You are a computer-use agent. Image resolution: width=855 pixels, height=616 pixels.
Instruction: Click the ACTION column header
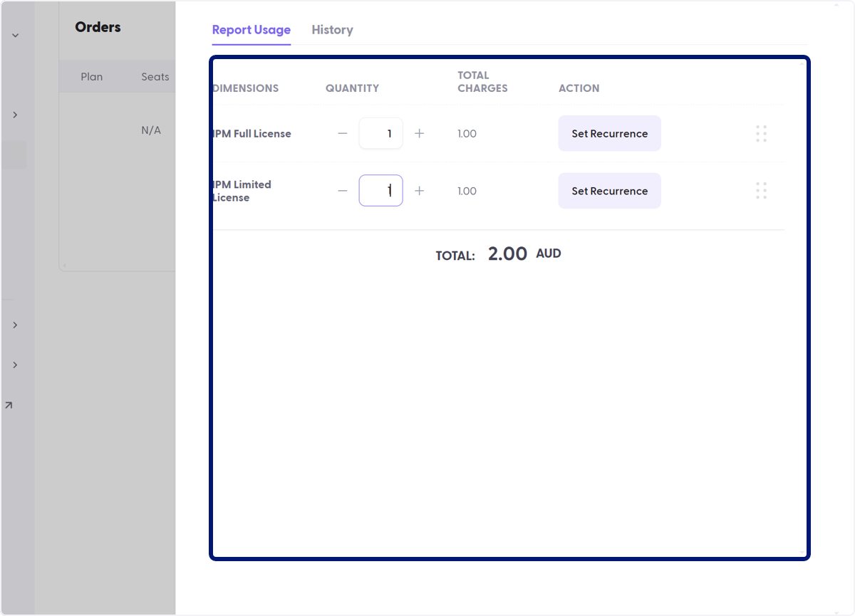pos(579,88)
